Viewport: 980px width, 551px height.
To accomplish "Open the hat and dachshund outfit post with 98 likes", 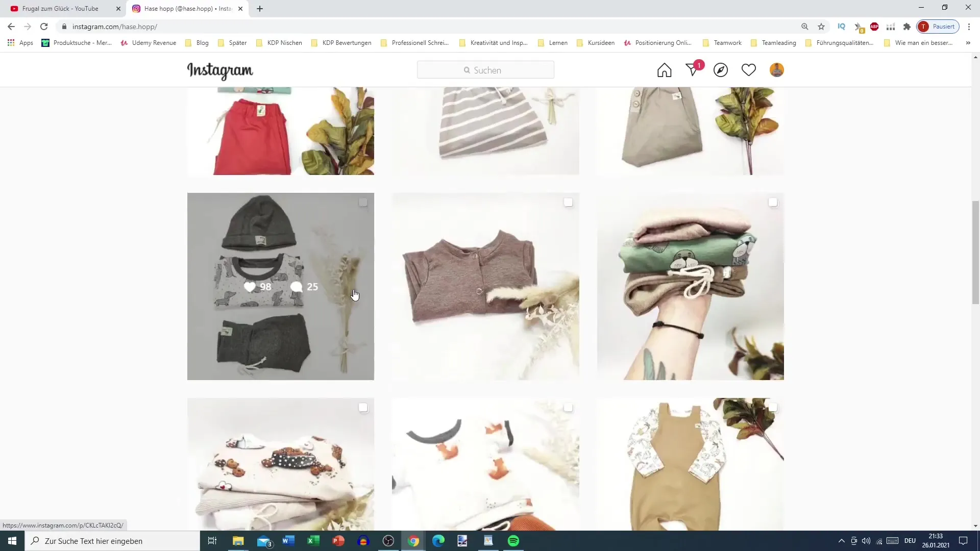I will (280, 286).
